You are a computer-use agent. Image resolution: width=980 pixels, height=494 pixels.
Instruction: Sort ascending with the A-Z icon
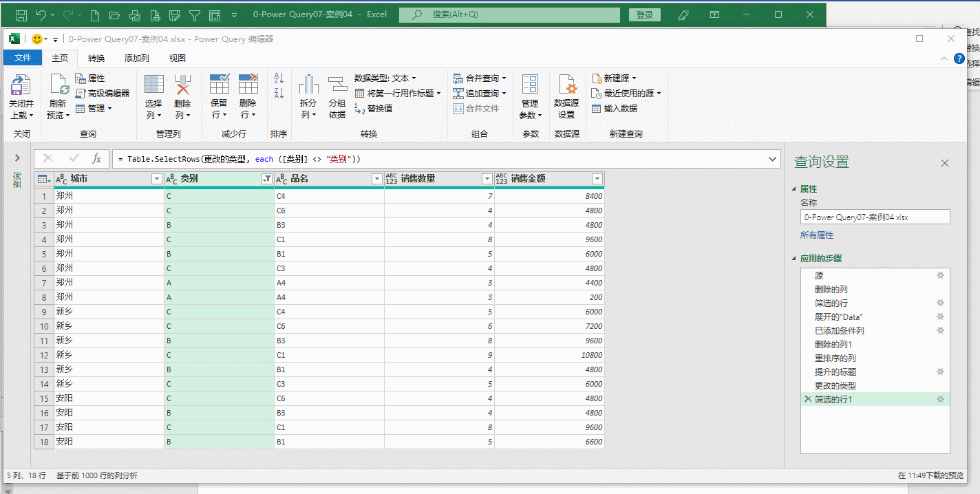279,78
